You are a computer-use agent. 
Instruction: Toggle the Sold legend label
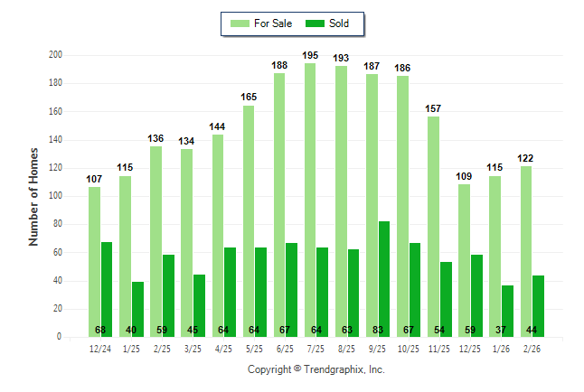point(340,23)
